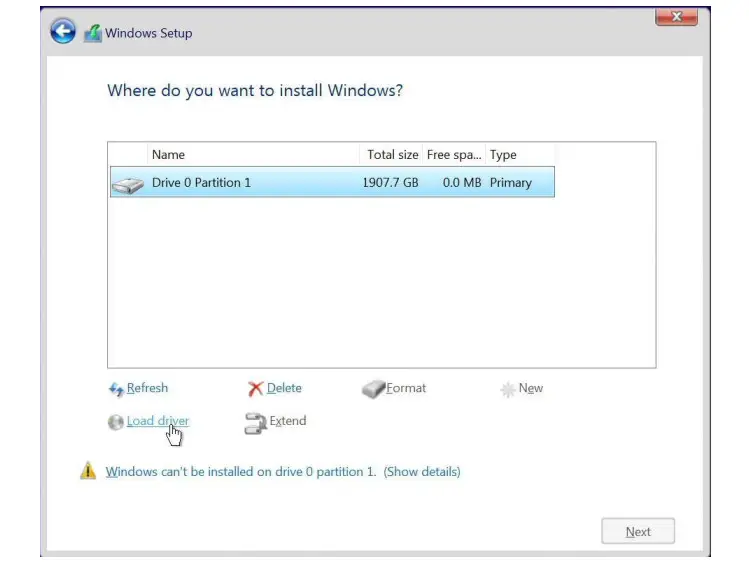Open the Load driver link
The width and height of the screenshot is (749, 568).
(x=158, y=421)
